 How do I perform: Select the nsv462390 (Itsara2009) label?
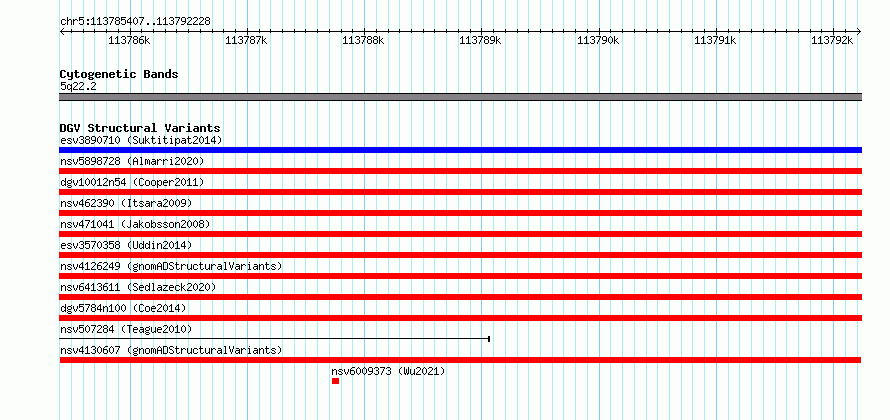click(126, 203)
